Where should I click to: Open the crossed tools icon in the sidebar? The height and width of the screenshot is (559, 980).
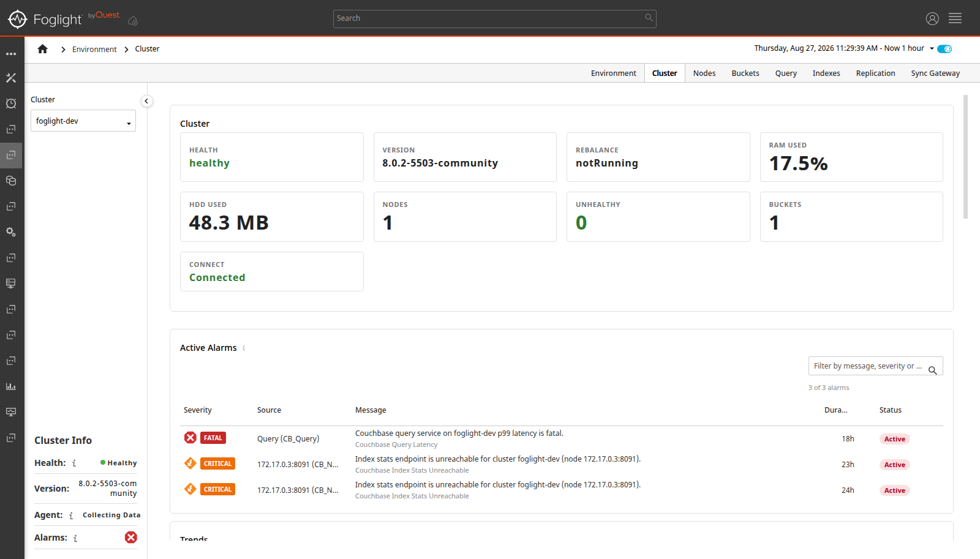[x=11, y=78]
